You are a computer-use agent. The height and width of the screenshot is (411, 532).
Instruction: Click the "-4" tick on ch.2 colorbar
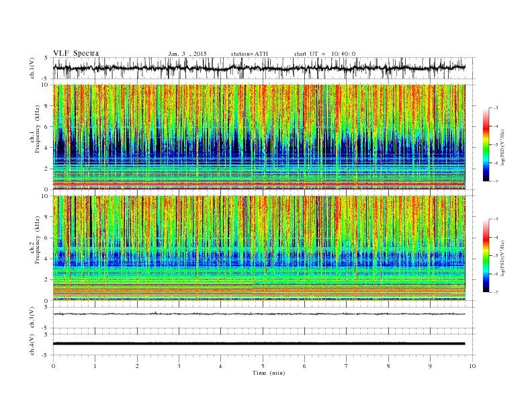(x=495, y=237)
